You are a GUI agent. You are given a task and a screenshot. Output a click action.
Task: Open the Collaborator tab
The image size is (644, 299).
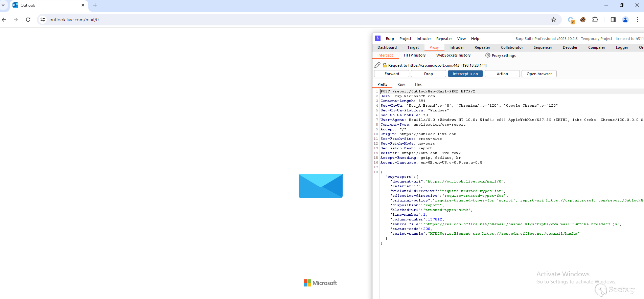(x=512, y=47)
